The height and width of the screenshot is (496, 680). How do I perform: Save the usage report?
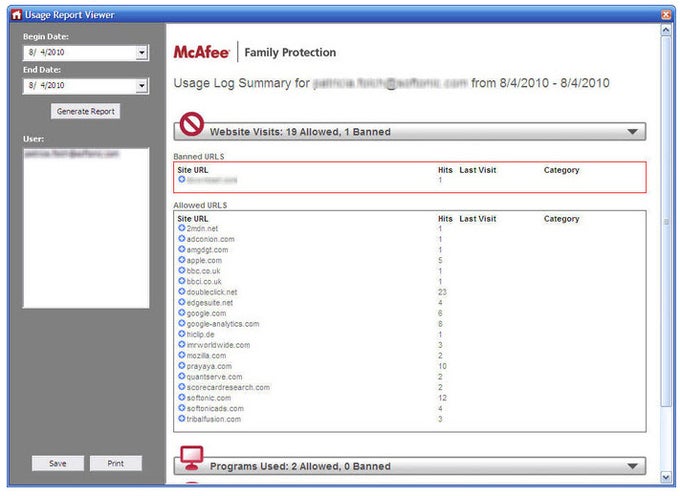[58, 463]
